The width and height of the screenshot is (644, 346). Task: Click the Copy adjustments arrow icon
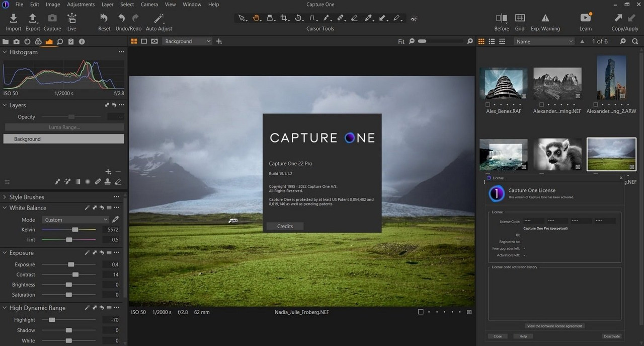click(619, 18)
